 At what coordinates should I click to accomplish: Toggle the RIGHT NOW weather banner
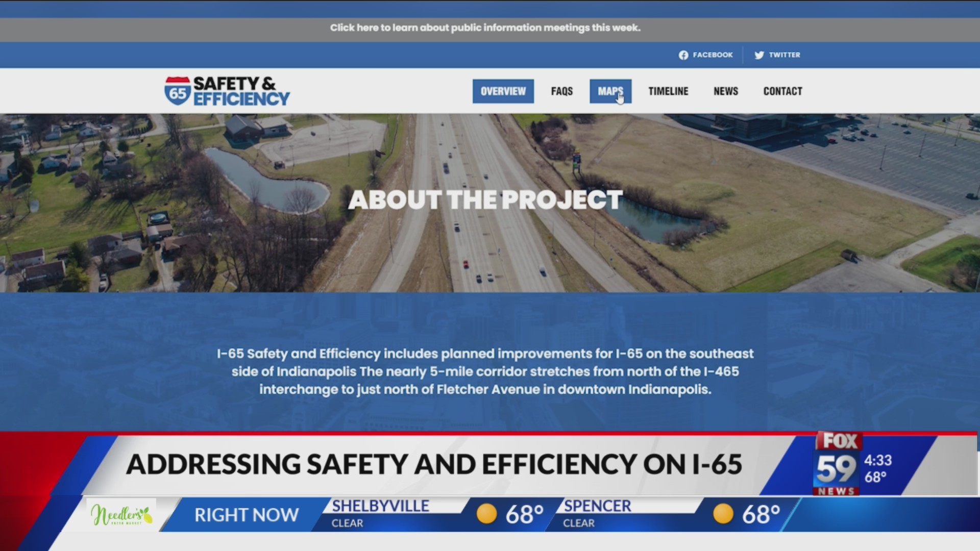click(x=247, y=515)
